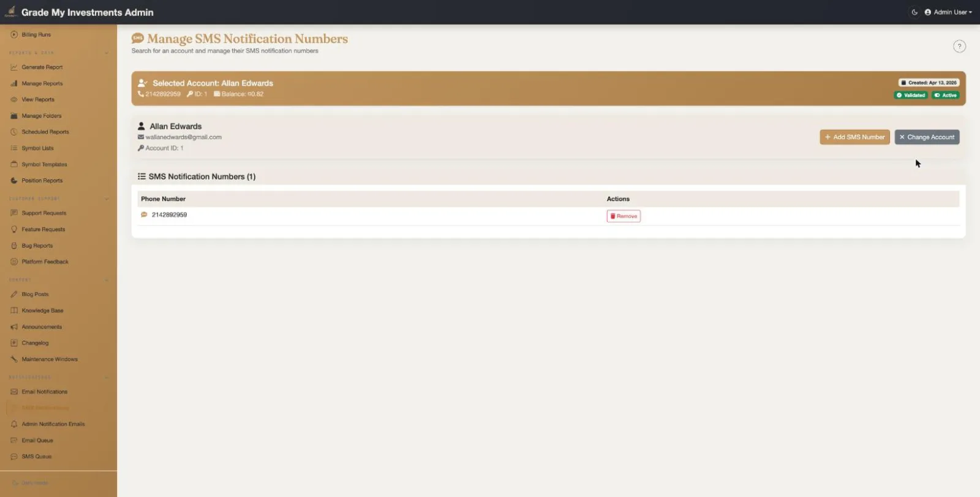Screen dimensions: 980x497
Task: Open Scheduled Reports in sidebar
Action: [45, 132]
